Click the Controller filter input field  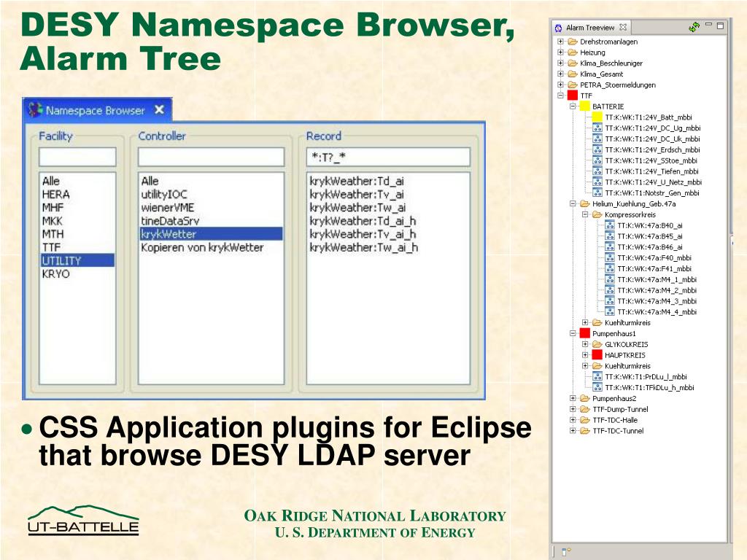point(211,157)
